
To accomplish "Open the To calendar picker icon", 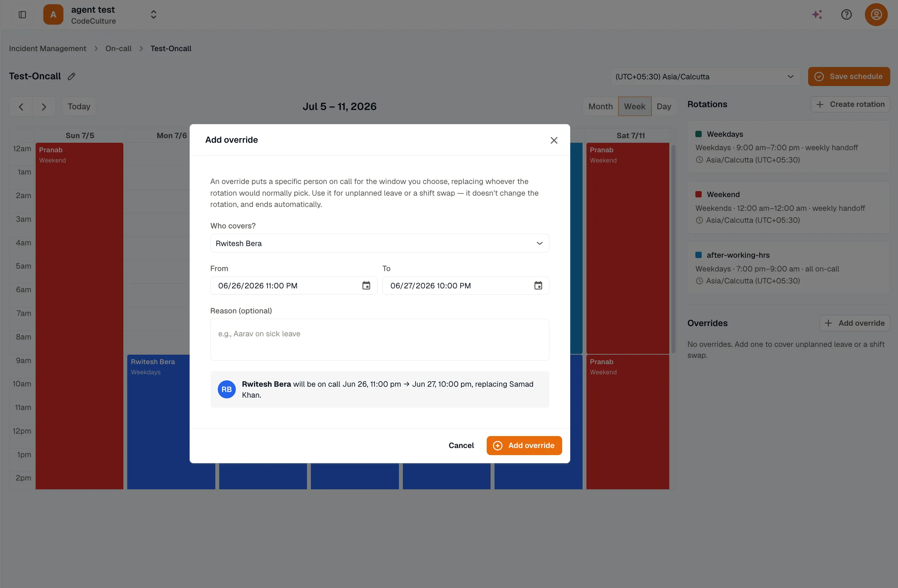I will click(x=538, y=286).
